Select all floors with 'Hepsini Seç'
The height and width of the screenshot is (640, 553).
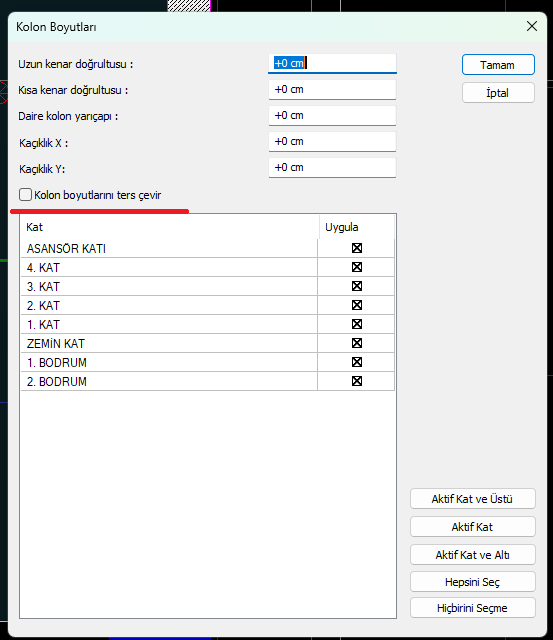pos(473,582)
